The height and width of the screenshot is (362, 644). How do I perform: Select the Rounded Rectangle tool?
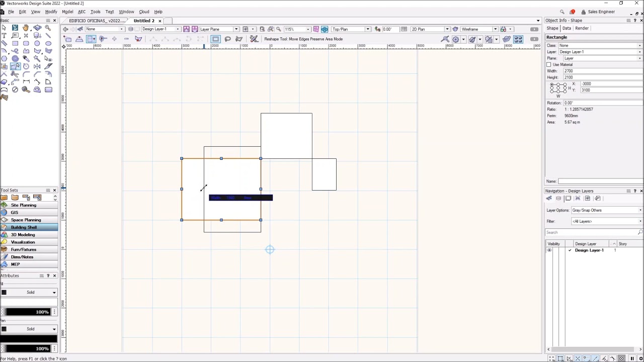click(x=26, y=43)
